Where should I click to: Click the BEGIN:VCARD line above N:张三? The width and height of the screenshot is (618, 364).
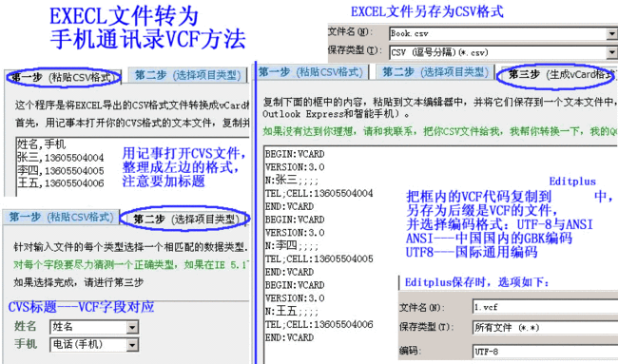(x=295, y=154)
